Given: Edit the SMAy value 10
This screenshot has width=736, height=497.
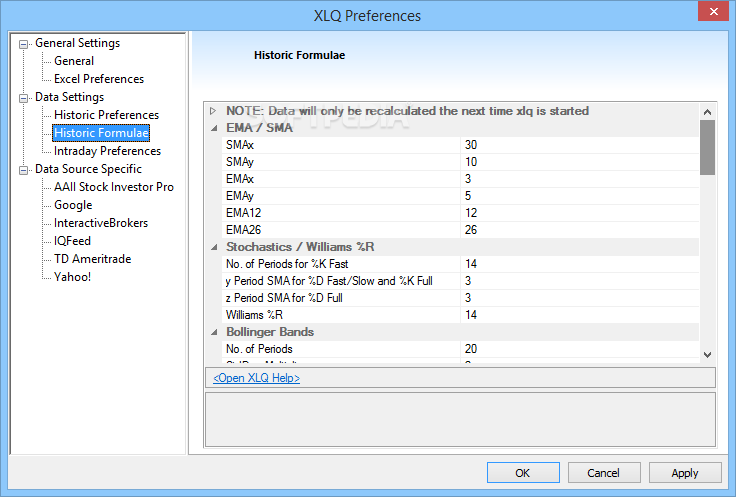Looking at the screenshot, I should [580, 162].
